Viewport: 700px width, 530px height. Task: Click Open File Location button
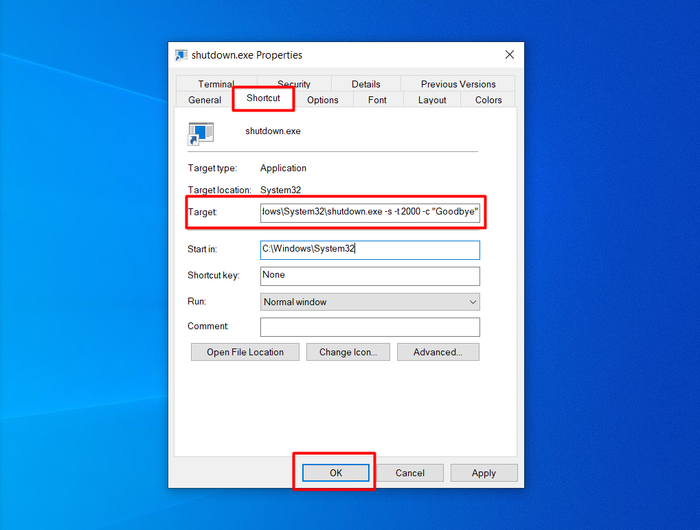click(245, 352)
